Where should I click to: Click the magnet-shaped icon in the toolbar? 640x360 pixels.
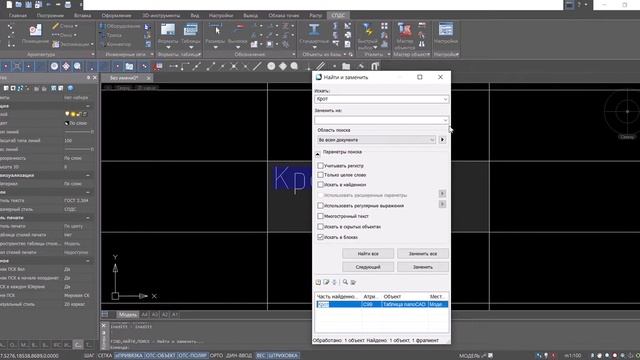point(375,66)
